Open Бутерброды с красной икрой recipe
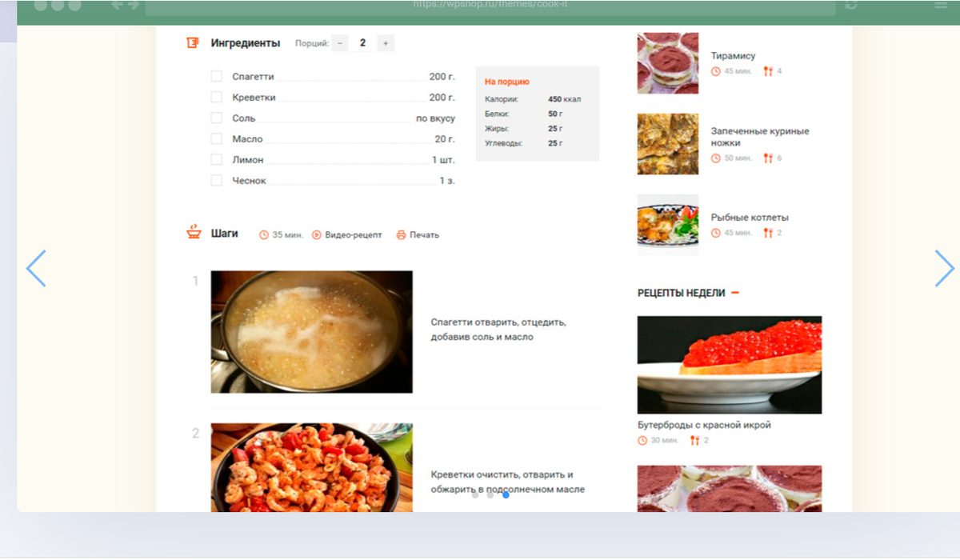 (x=704, y=425)
